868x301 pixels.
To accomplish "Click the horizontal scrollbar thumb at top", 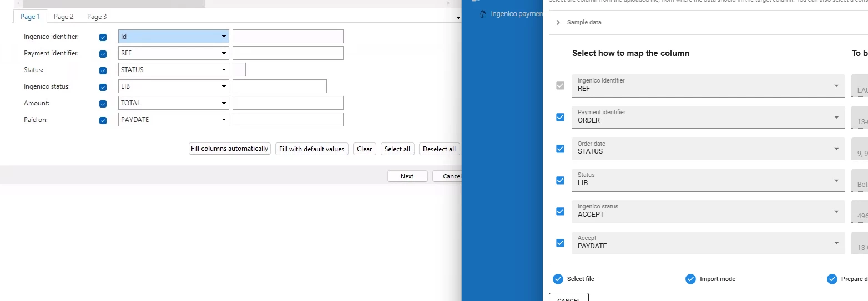I will 114,3.
